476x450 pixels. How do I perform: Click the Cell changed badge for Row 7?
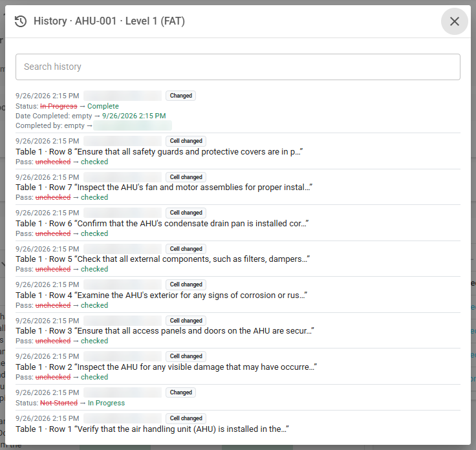click(186, 177)
